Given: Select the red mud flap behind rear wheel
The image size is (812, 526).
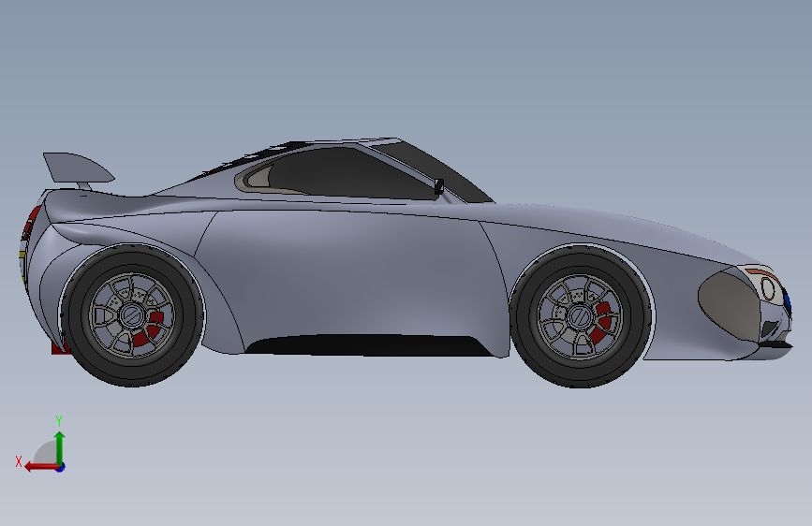Looking at the screenshot, I should point(58,347).
